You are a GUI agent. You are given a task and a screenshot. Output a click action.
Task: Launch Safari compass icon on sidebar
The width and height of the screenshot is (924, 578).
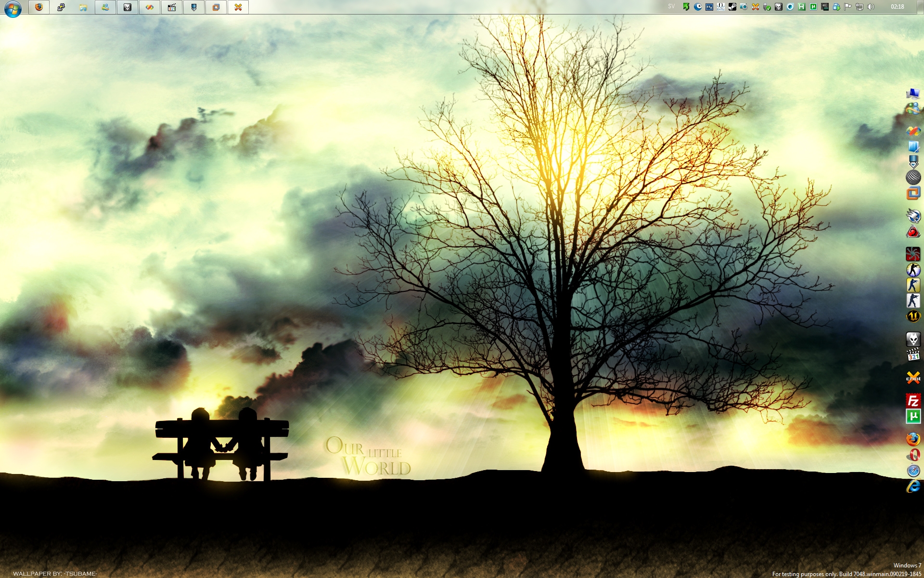click(x=913, y=471)
